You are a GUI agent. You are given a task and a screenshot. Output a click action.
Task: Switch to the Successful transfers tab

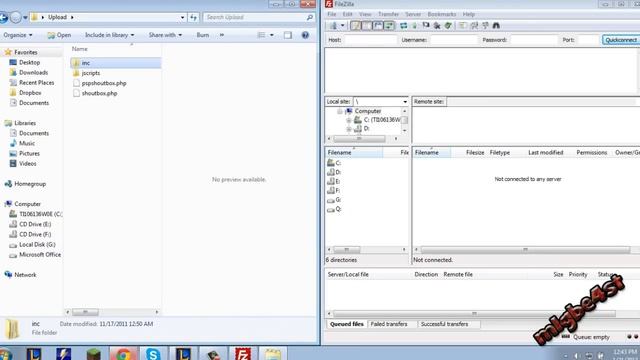click(444, 324)
